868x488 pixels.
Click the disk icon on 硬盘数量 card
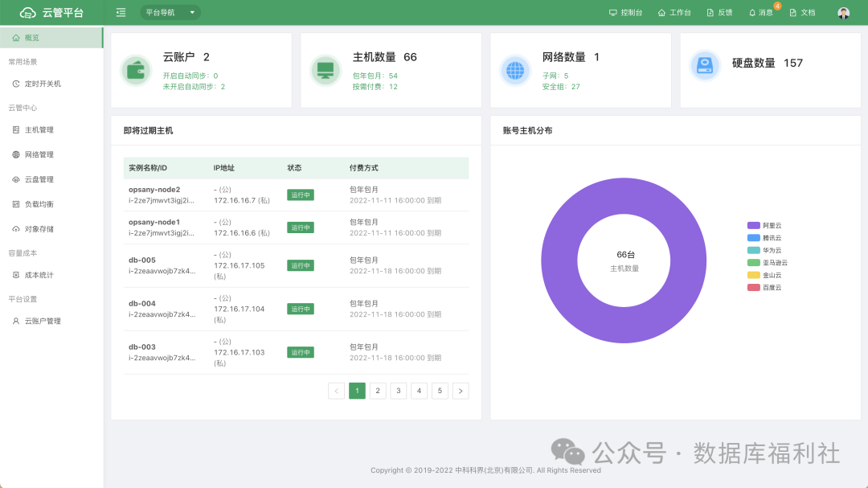705,65
